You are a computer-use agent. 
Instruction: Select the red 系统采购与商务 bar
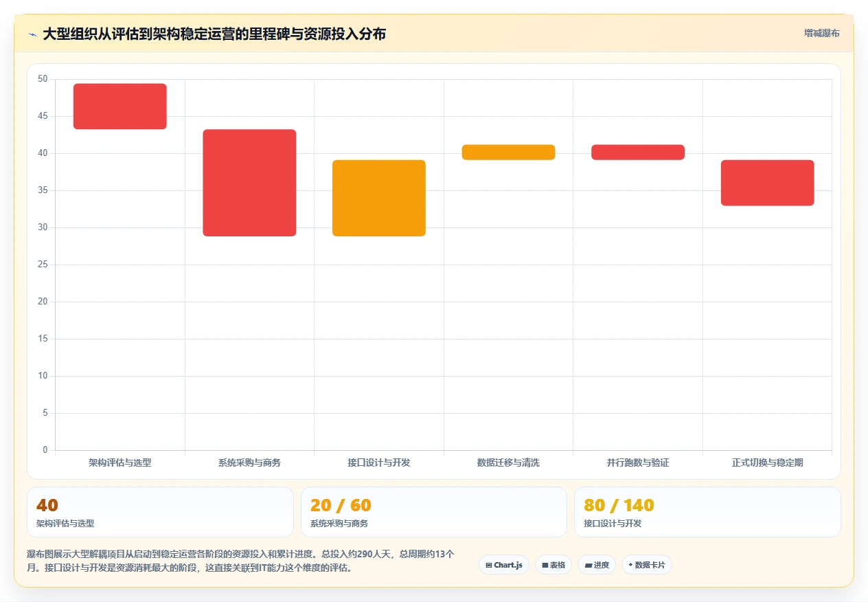(249, 183)
